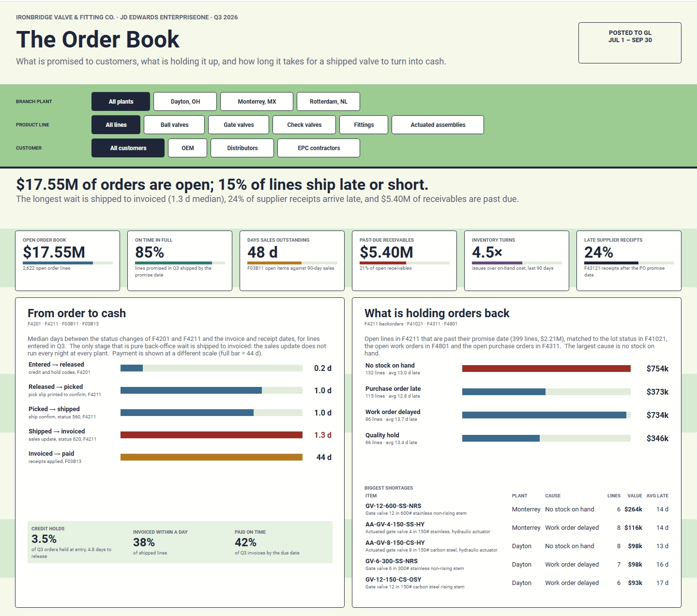Viewport: 697px width, 616px height.
Task: Open the Inventory Turns card
Action: pyautogui.click(x=516, y=261)
